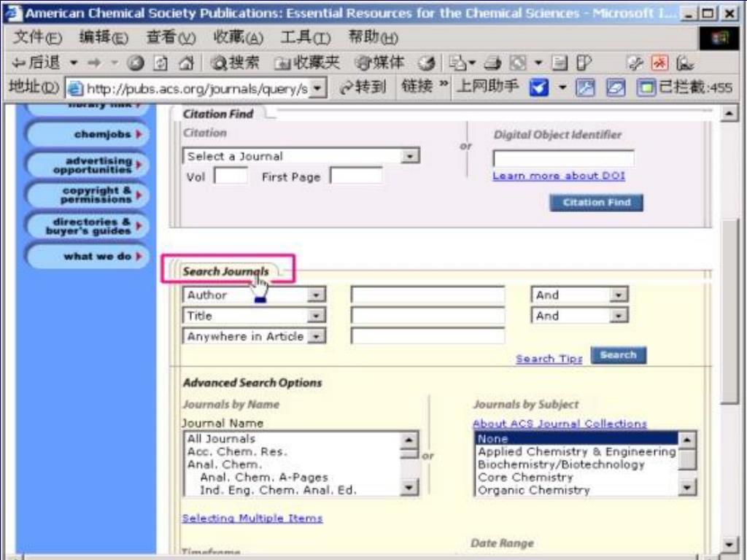Click the 转到 go button
The image size is (747, 560).
click(363, 87)
